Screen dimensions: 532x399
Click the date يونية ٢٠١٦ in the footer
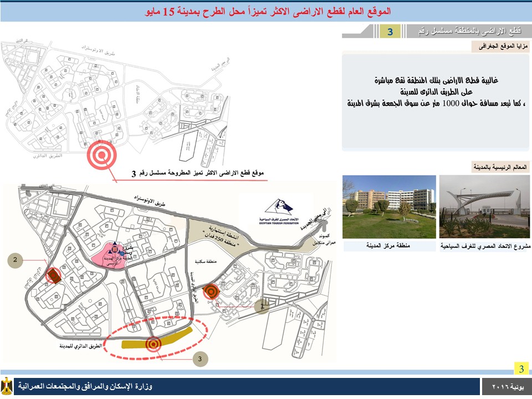[x=508, y=387]
